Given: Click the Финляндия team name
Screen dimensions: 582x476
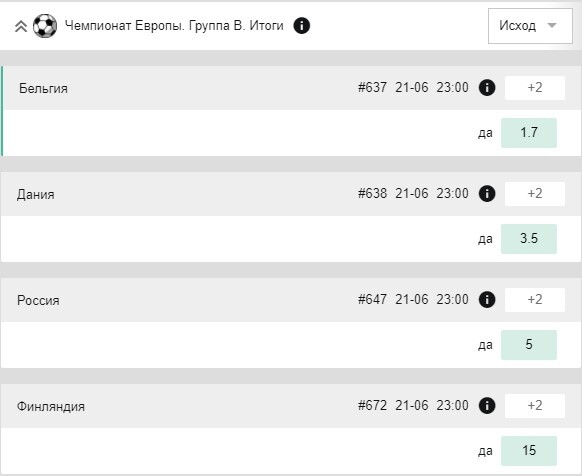Looking at the screenshot, I should click(x=51, y=406).
